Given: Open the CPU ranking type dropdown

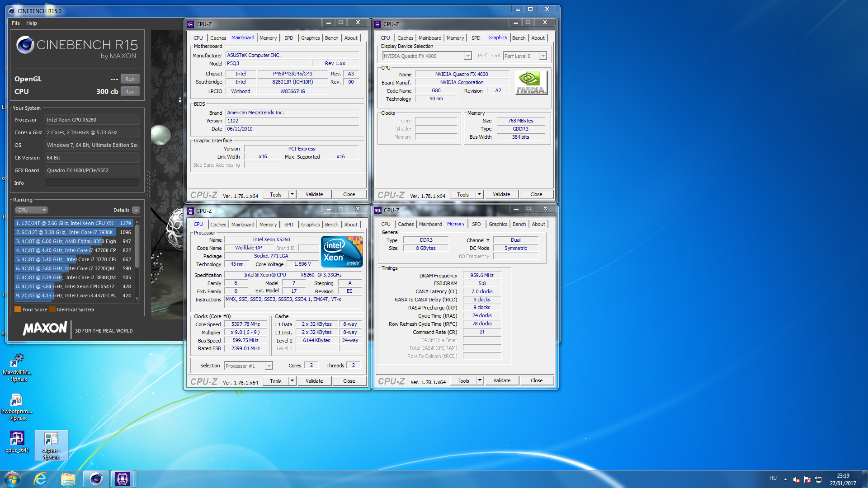Looking at the screenshot, I should (32, 210).
